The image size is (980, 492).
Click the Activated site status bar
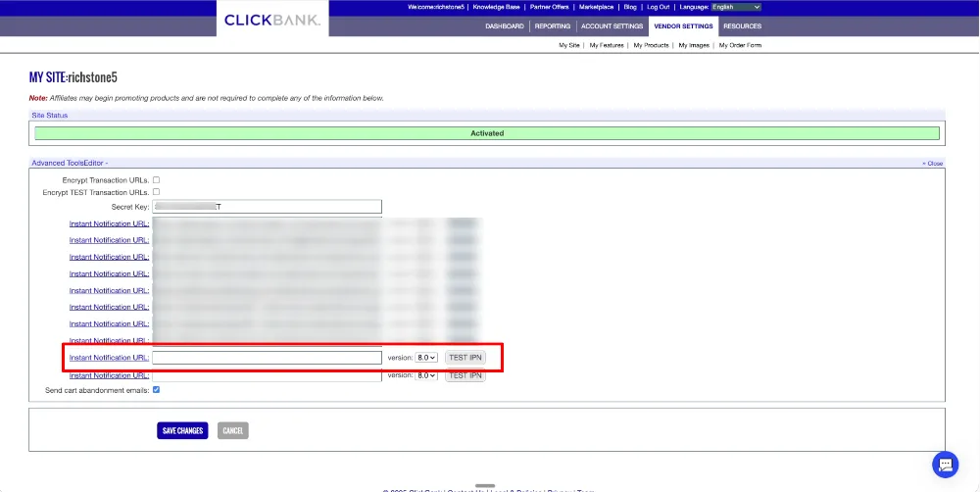(x=487, y=133)
